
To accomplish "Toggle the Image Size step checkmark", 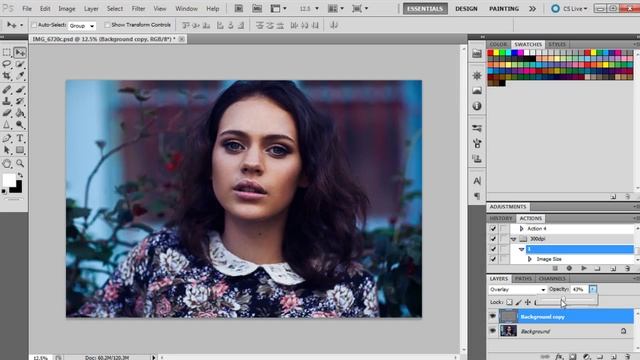I will tap(493, 259).
